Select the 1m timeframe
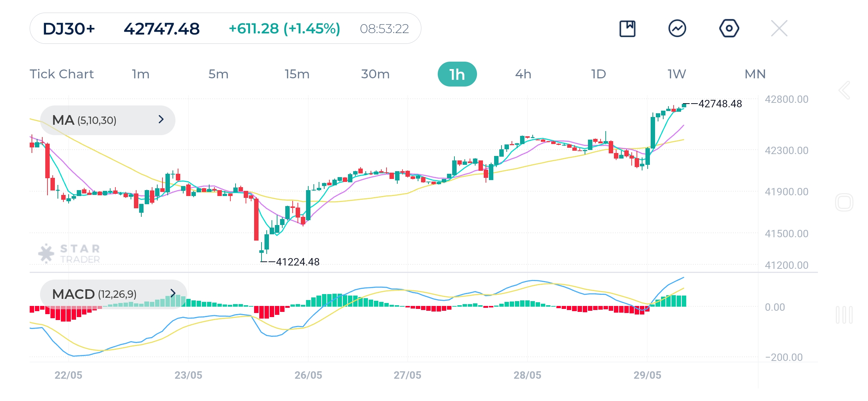 (x=141, y=74)
